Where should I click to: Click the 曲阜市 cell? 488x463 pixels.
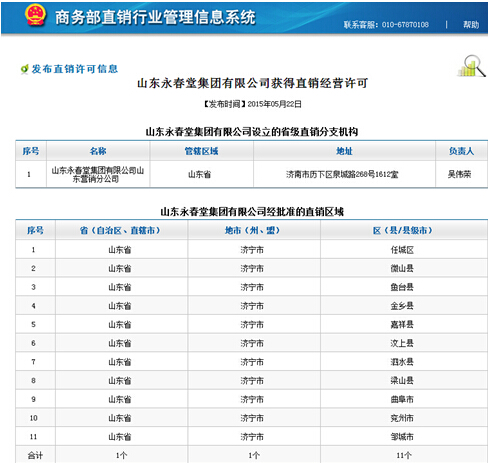pos(402,399)
